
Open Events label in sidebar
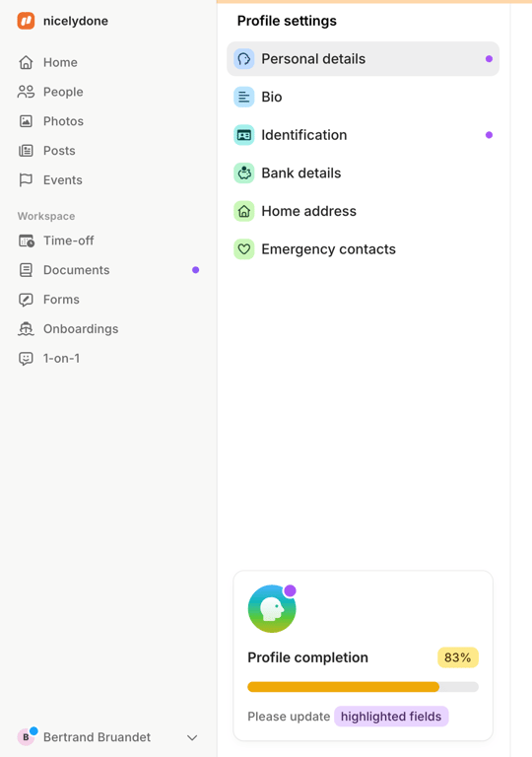click(x=63, y=180)
